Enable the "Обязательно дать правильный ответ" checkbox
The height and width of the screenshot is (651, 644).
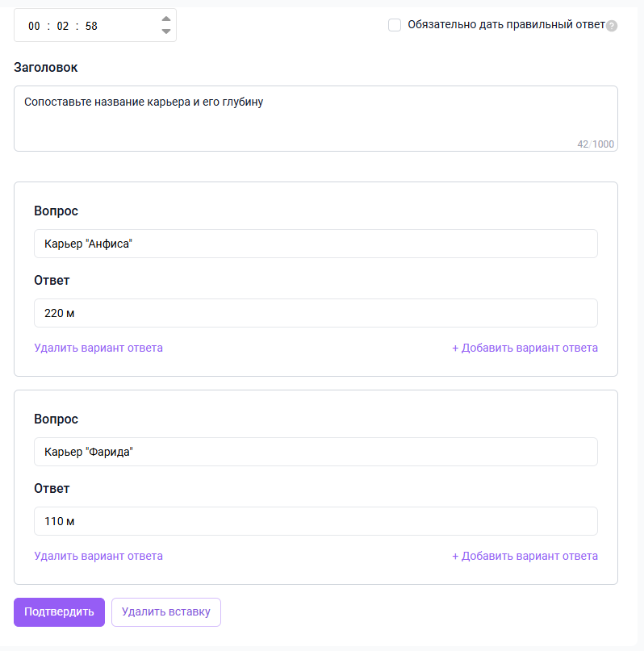click(395, 25)
